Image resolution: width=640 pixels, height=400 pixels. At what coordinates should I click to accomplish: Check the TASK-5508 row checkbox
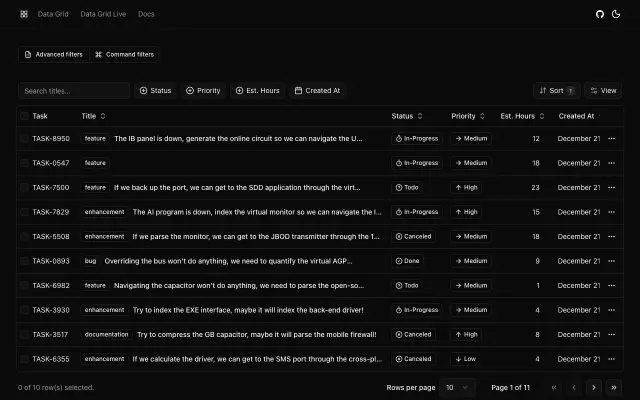24,237
